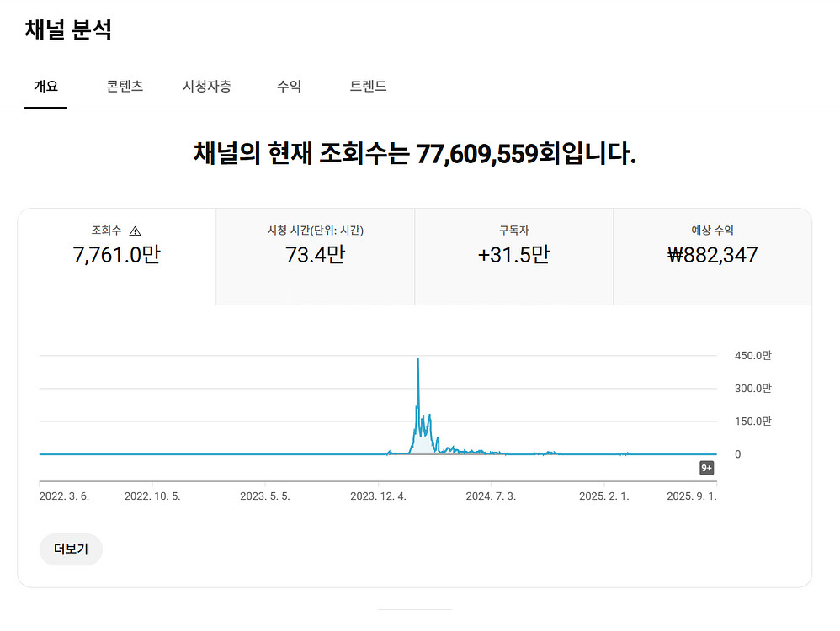Image resolution: width=840 pixels, height=631 pixels.
Task: Click the 150.0만 y-axis label
Action: (x=753, y=422)
